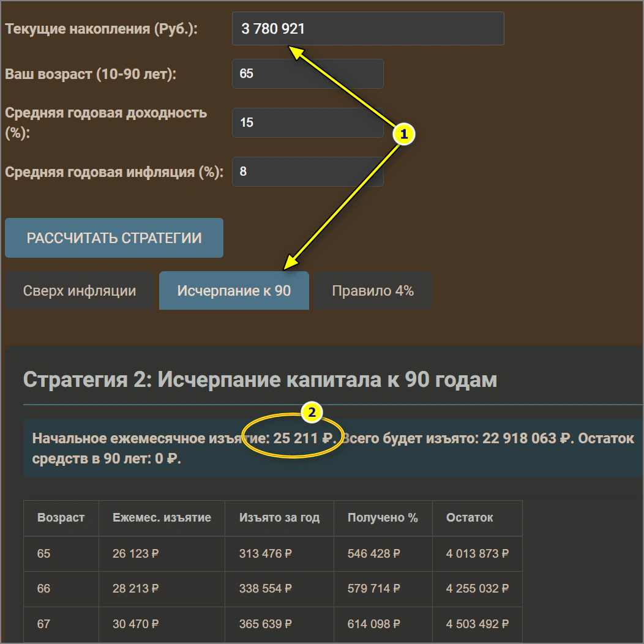Click the 4 255 032 ₽ balance cell
The height and width of the screenshot is (644, 644).
[477, 588]
